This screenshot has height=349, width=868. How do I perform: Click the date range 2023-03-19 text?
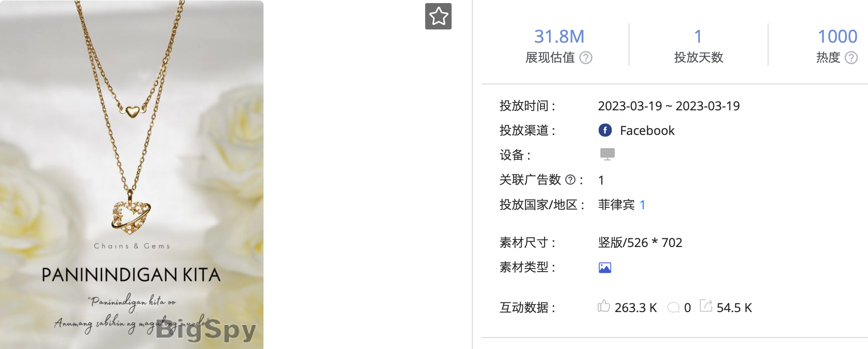coord(669,106)
